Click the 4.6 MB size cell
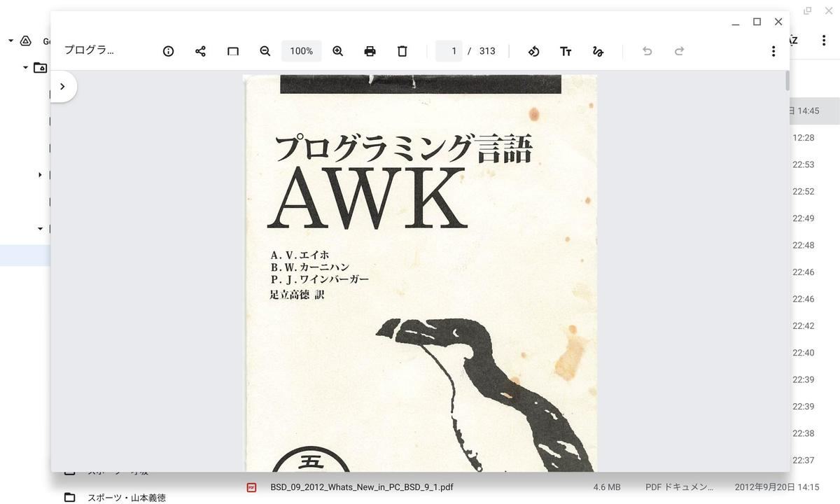 [x=607, y=487]
